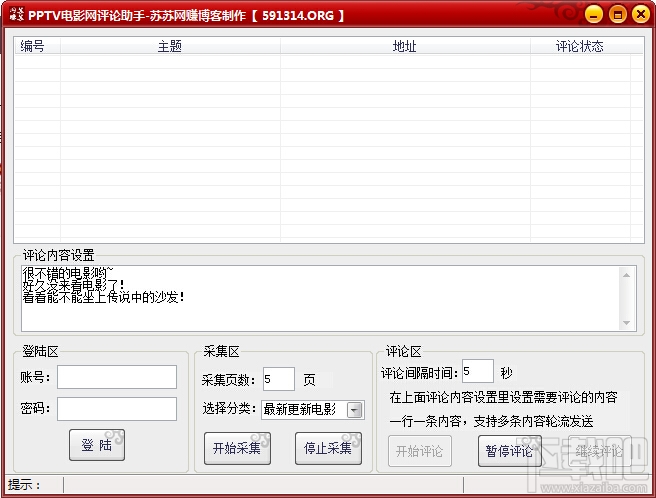Click the hint text 一行一条内容，支持多条内容轮流发送
Screen dimensions: 656x498
point(491,421)
